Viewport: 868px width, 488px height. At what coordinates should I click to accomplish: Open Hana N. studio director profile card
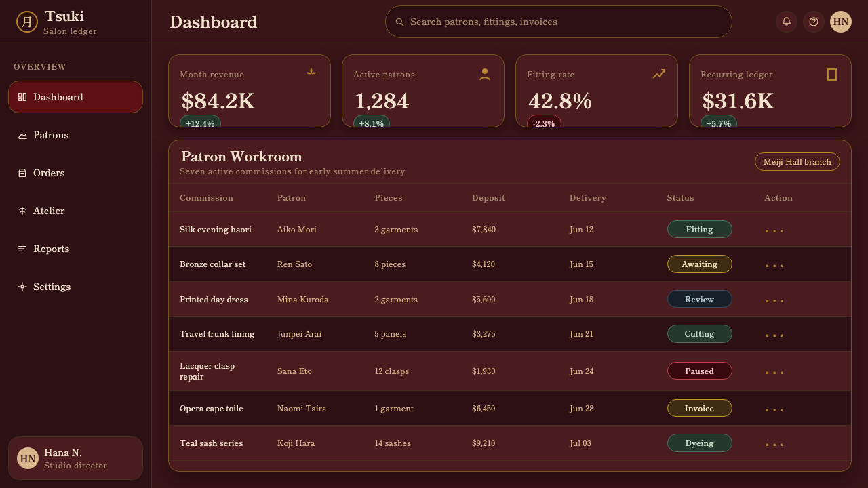point(75,458)
